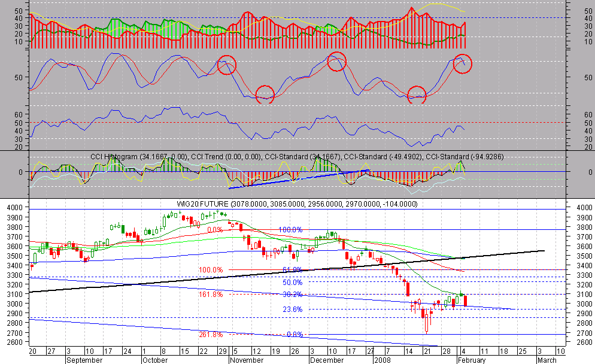Click 3800 on the right price axis

(x=584, y=227)
